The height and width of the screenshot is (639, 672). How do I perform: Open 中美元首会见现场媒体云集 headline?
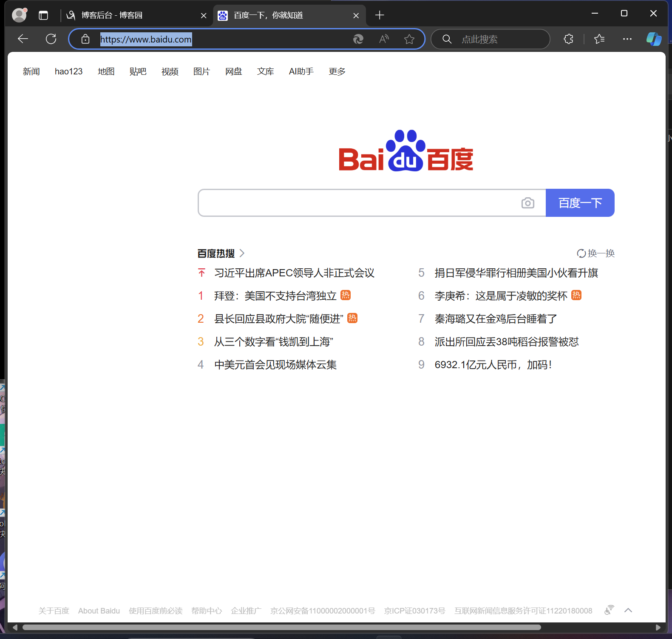(x=275, y=365)
